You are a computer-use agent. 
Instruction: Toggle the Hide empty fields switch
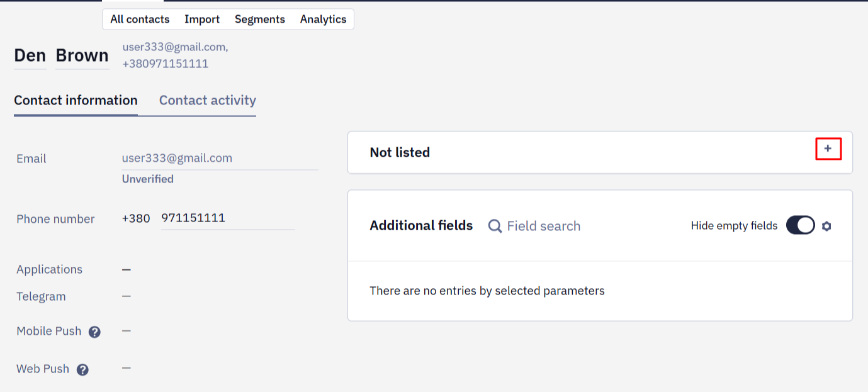pos(801,225)
